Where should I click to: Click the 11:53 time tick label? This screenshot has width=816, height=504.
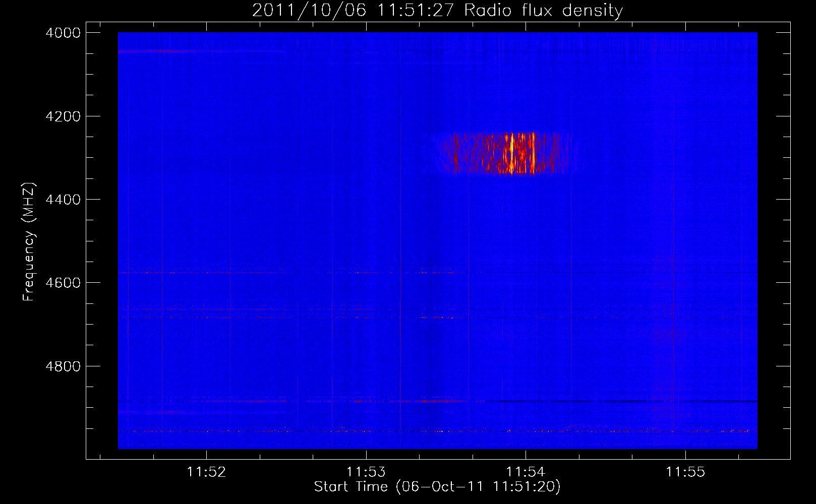point(366,472)
